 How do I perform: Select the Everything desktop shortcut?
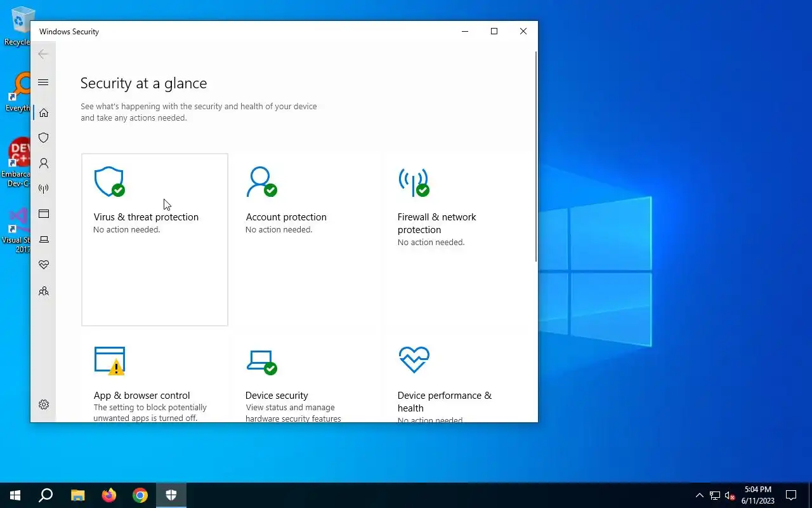pos(18,93)
